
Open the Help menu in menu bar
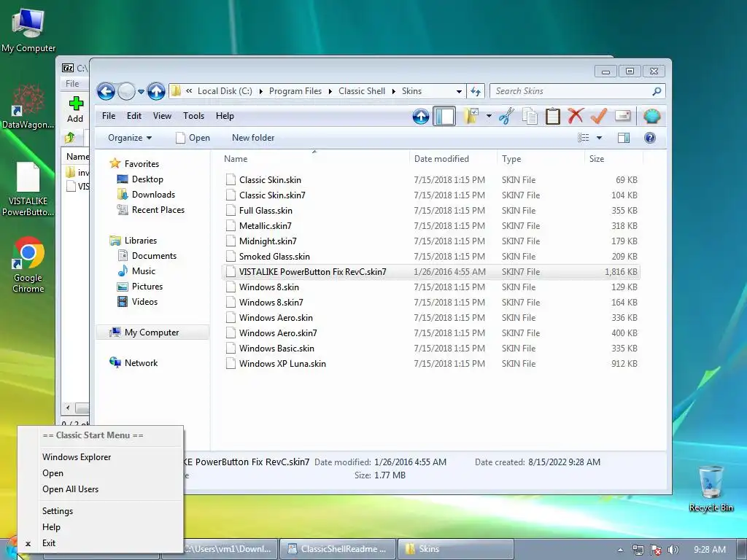[225, 116]
